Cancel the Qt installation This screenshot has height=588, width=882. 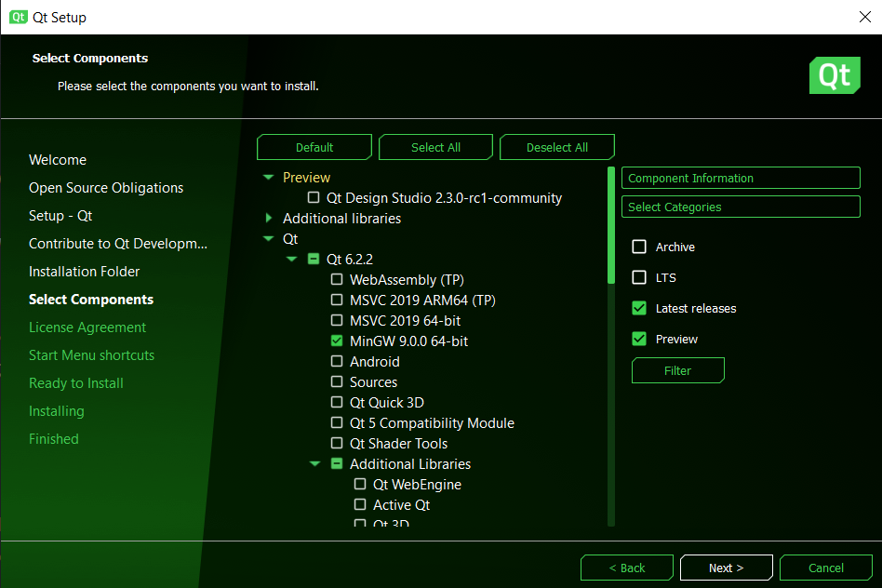(x=826, y=568)
